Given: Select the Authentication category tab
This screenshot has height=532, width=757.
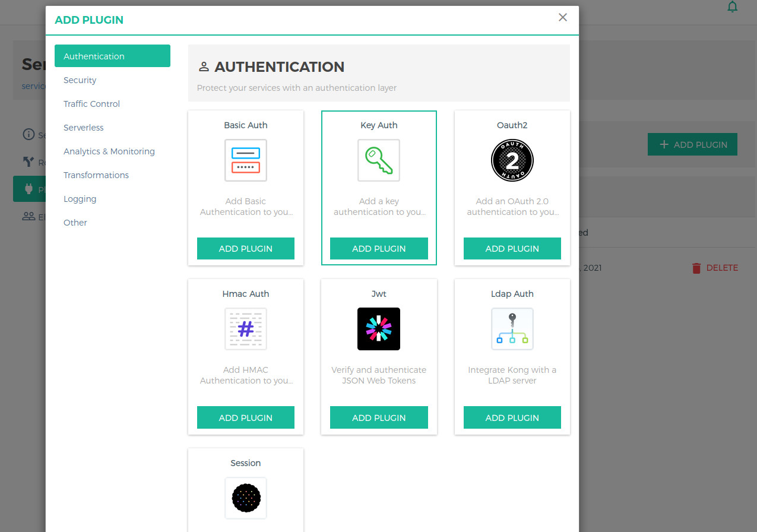Looking at the screenshot, I should pyautogui.click(x=112, y=56).
